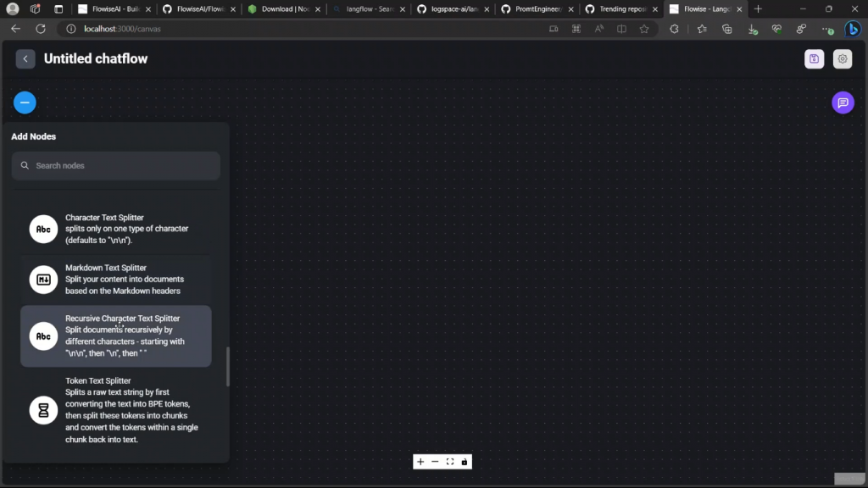Toggle split screen icon in address bar

point(621,29)
